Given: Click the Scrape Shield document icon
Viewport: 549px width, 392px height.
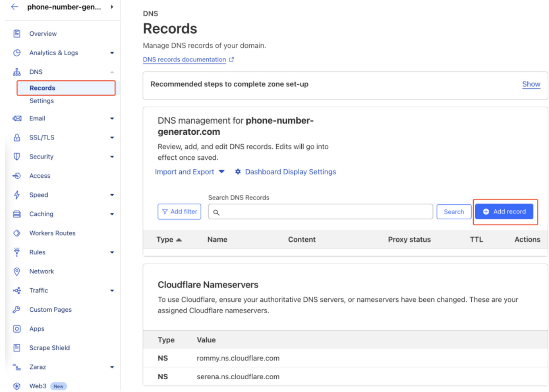Looking at the screenshot, I should pyautogui.click(x=17, y=348).
